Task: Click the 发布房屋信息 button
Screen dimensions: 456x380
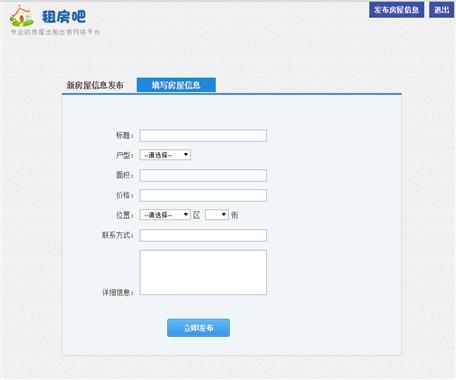Action: coord(396,10)
